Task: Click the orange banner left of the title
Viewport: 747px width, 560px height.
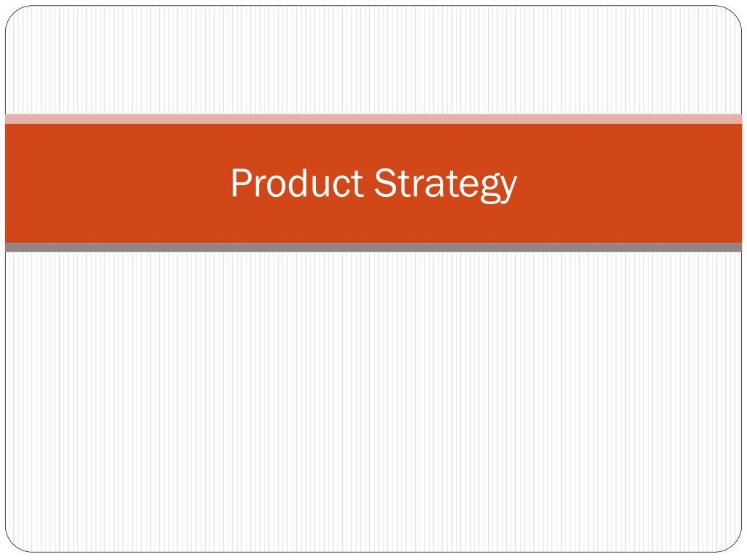Action: tap(115, 183)
